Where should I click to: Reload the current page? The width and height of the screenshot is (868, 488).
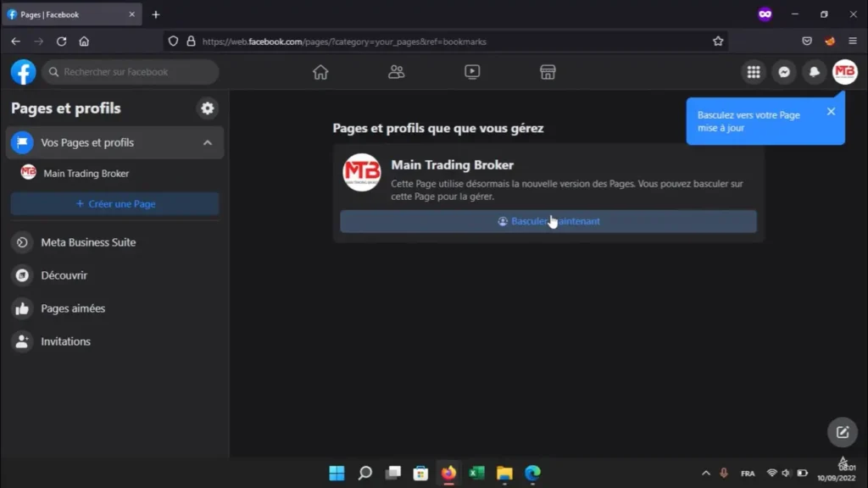(61, 42)
